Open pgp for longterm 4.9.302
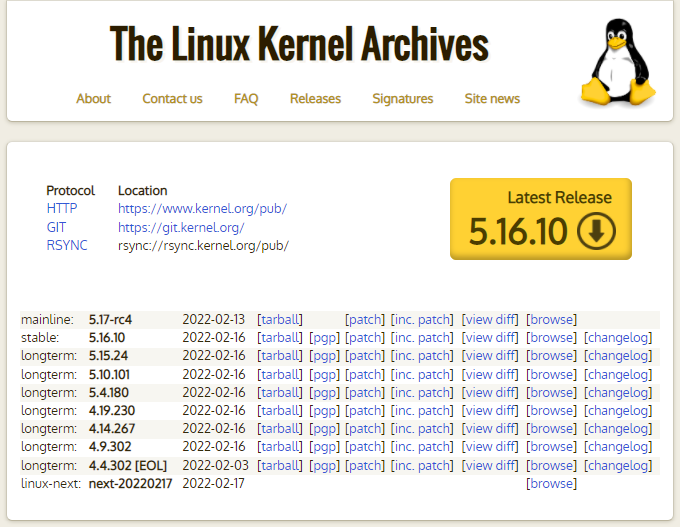The width and height of the screenshot is (680, 527). tap(324, 446)
